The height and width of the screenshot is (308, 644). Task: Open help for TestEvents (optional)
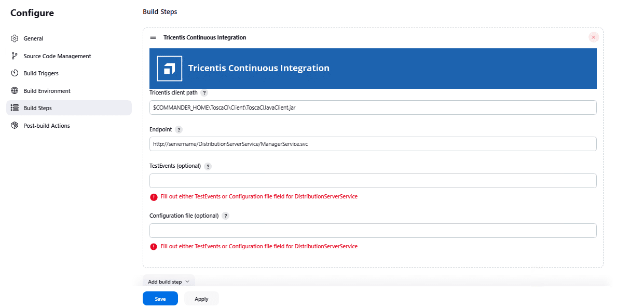coord(208,166)
